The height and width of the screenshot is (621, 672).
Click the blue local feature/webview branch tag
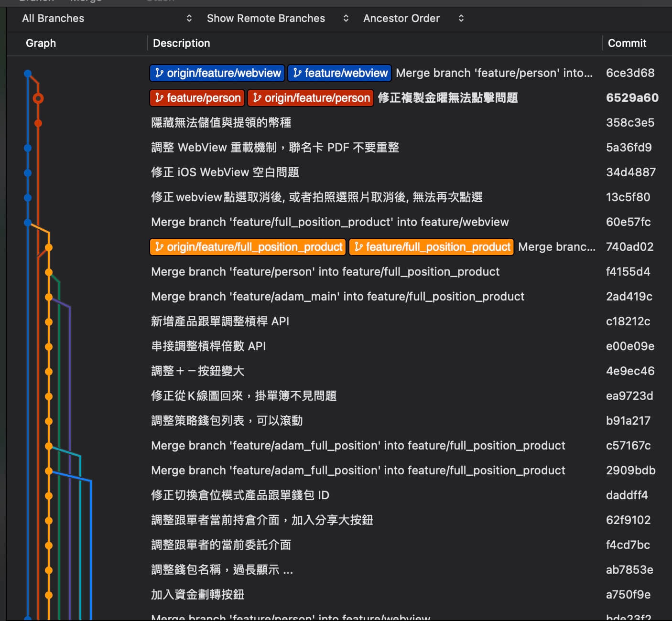pos(340,73)
